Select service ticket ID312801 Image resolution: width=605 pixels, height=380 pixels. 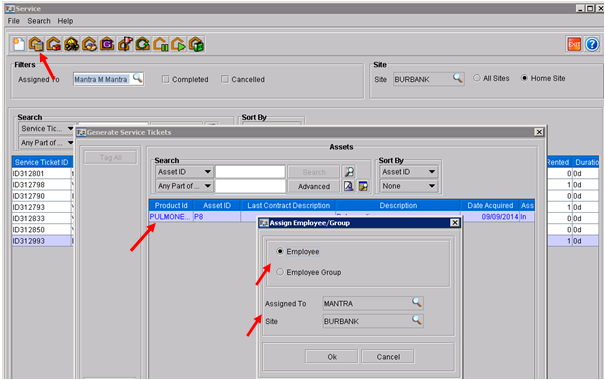42,174
